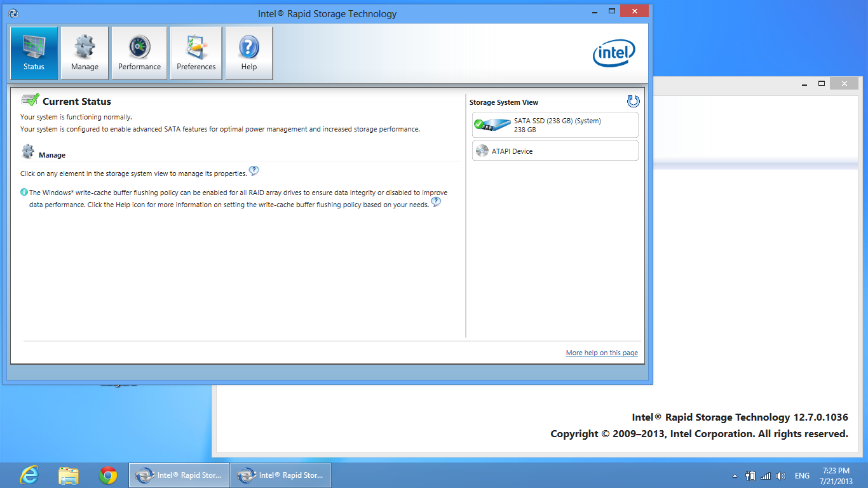Refresh the Storage System View
Screen dimensions: 868x488
pos(633,101)
